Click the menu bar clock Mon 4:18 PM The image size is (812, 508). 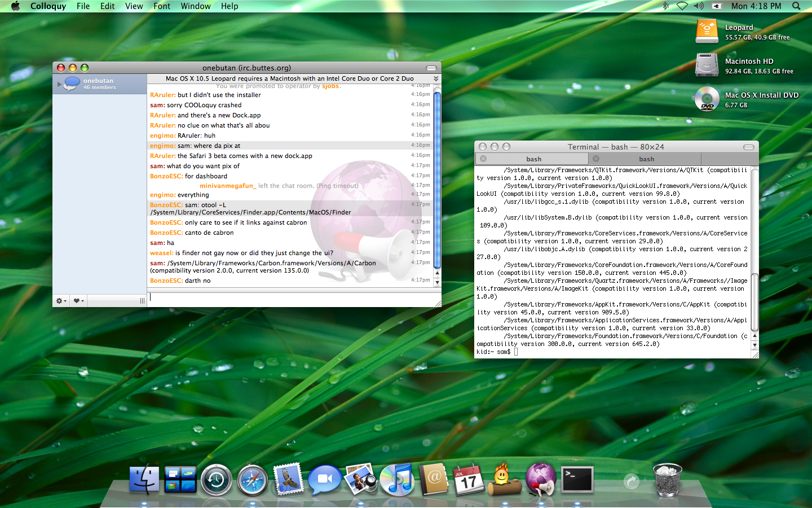(756, 6)
